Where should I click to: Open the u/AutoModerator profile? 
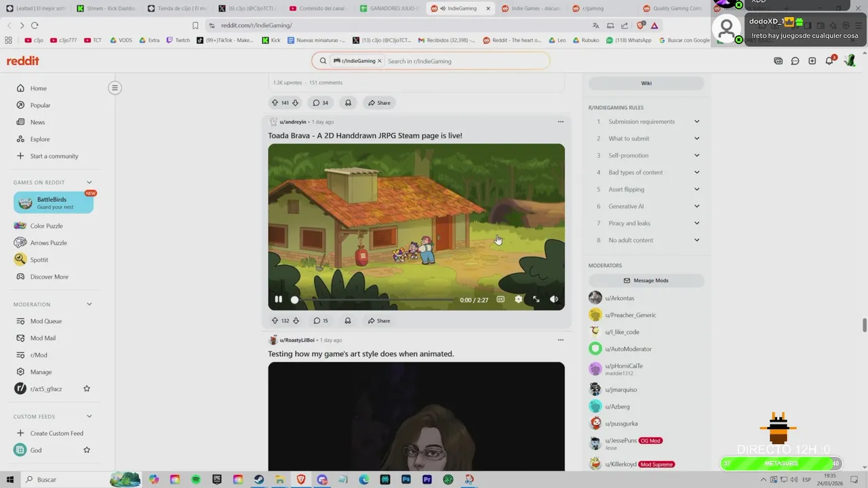click(x=628, y=349)
